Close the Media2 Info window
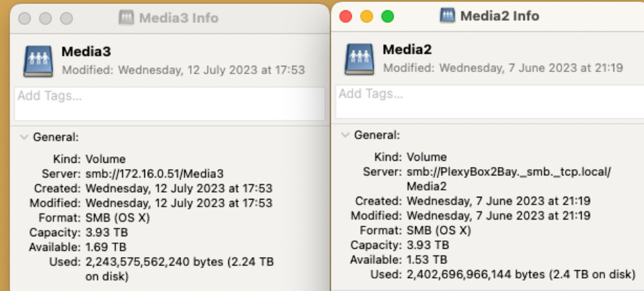 pyautogui.click(x=346, y=16)
